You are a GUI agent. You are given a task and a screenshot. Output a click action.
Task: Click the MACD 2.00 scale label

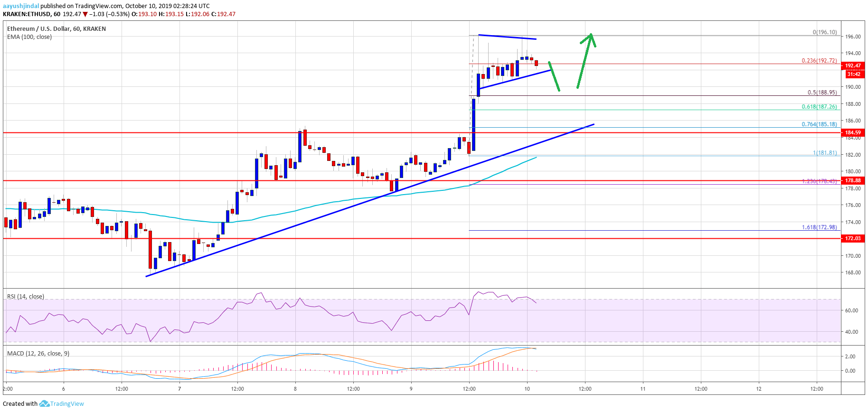(850, 356)
